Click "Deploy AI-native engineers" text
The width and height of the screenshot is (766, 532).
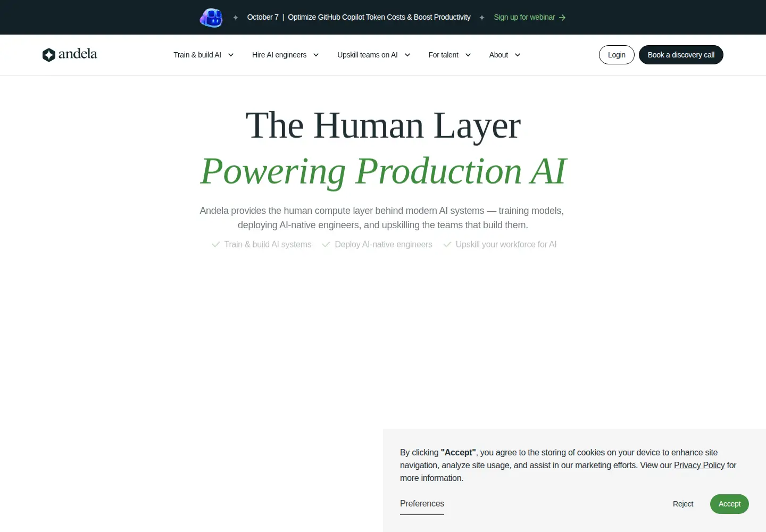[384, 244]
